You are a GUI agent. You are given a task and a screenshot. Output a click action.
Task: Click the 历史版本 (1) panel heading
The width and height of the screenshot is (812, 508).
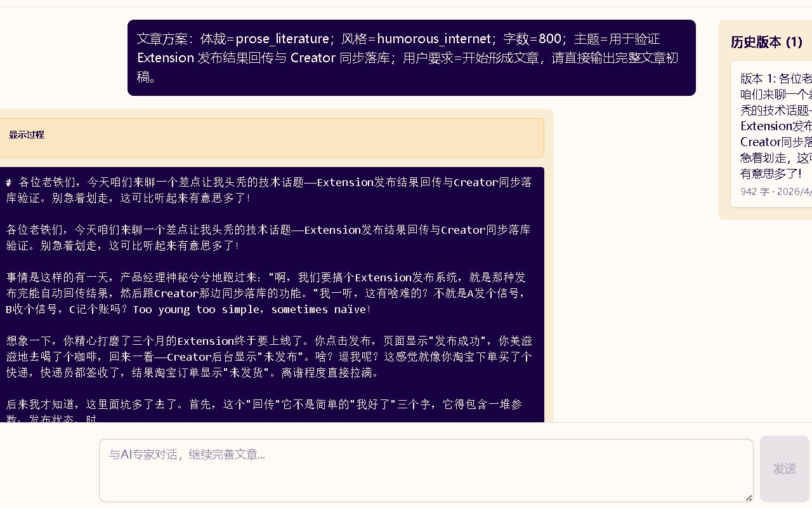(x=767, y=42)
